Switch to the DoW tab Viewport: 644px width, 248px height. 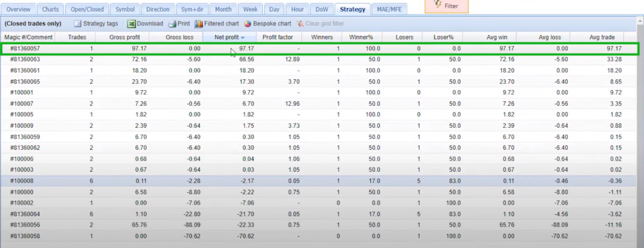(321, 9)
